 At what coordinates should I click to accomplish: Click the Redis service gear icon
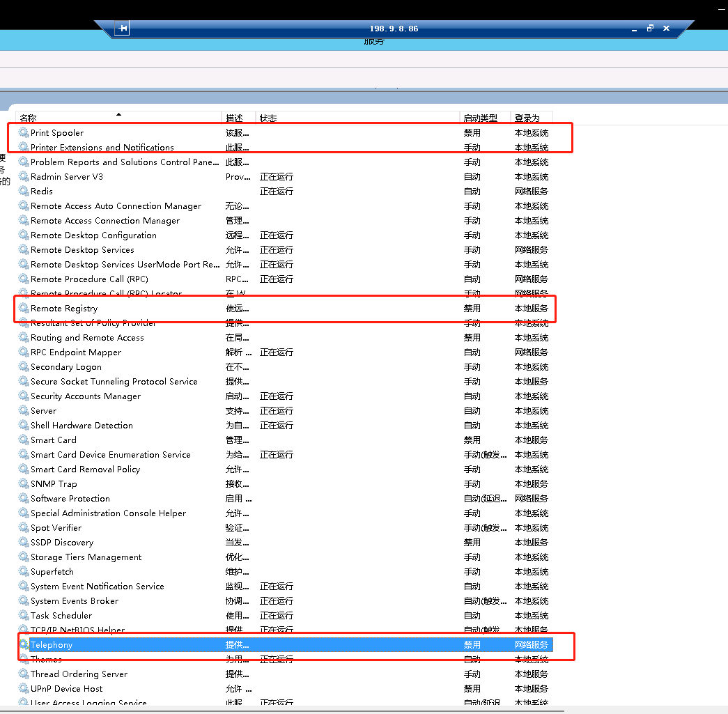coord(24,191)
